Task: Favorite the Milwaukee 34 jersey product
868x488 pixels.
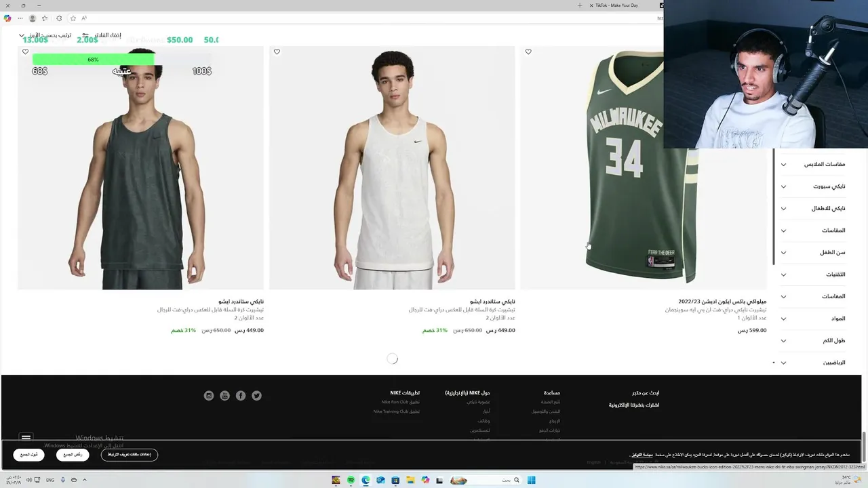Action: [528, 52]
